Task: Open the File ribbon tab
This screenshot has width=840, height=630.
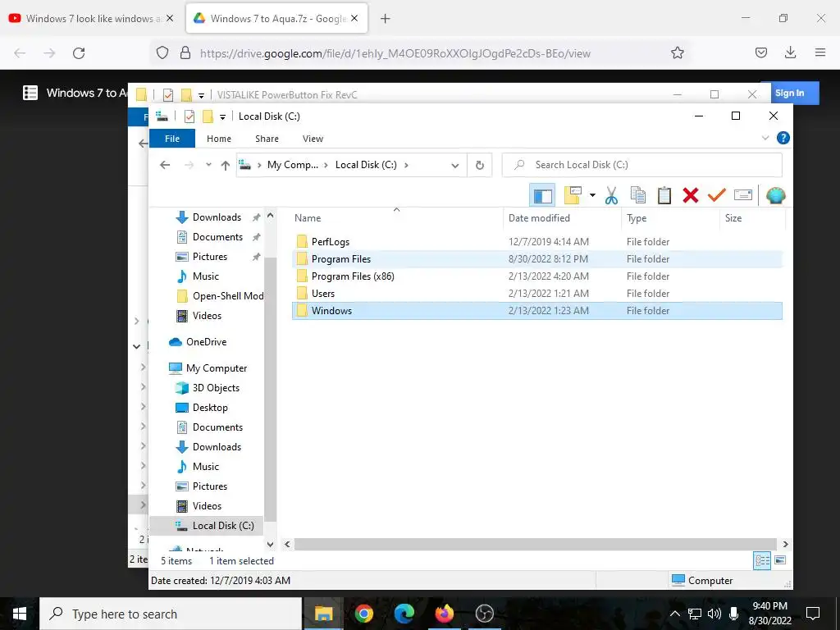Action: [172, 139]
